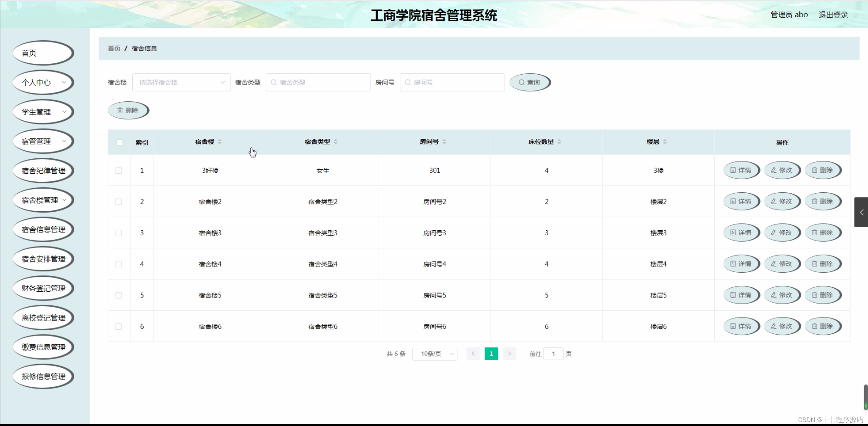868x426 pixels.
Task: Open 财务登记管理 in the sidebar
Action: point(43,289)
